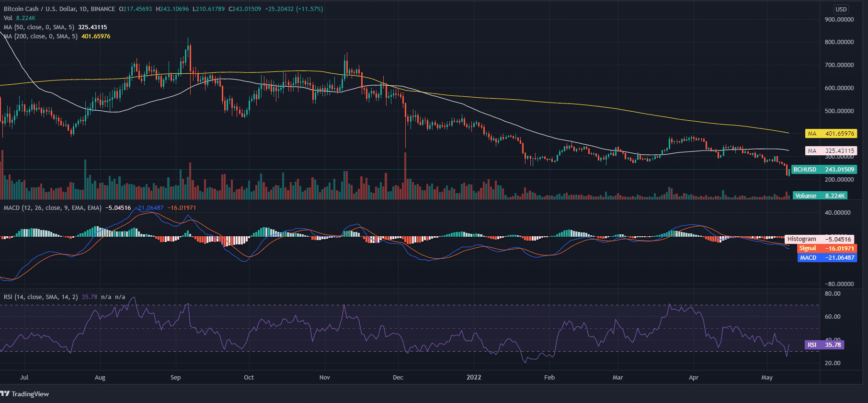868x403 pixels.
Task: Click the BCHUSD 243.01509 price label
Action: [824, 170]
